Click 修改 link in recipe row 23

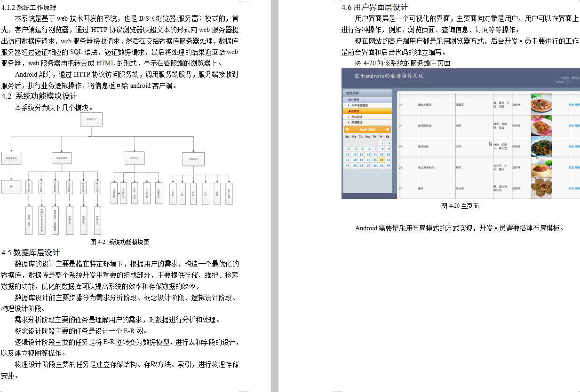pyautogui.click(x=571, y=105)
